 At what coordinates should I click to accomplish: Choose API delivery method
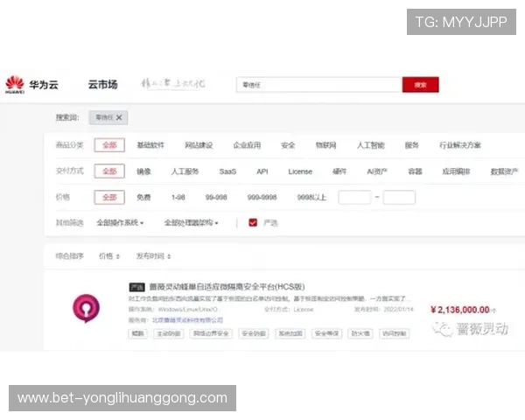[262, 171]
